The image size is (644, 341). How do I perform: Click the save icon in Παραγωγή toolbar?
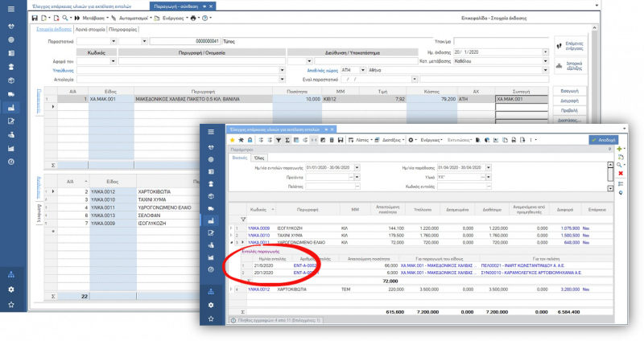coord(35,18)
